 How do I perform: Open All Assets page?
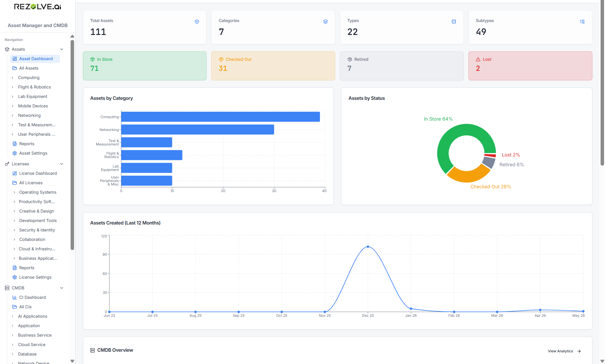pyautogui.click(x=29, y=68)
